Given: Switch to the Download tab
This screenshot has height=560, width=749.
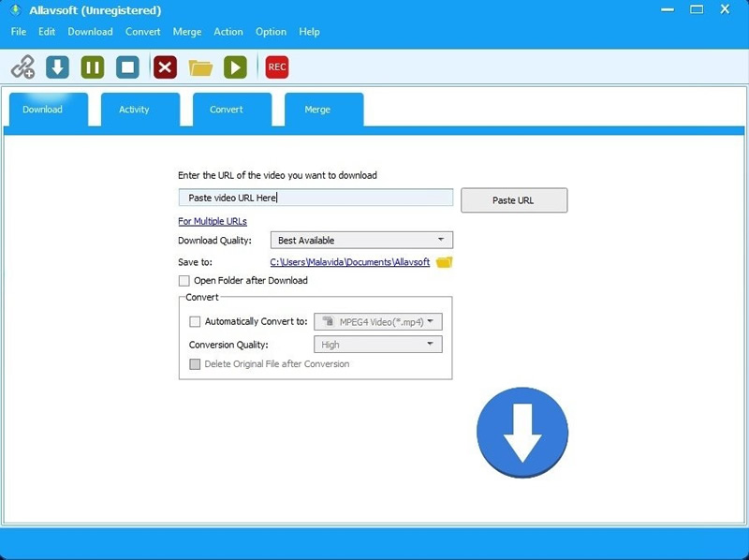Looking at the screenshot, I should point(49,110).
